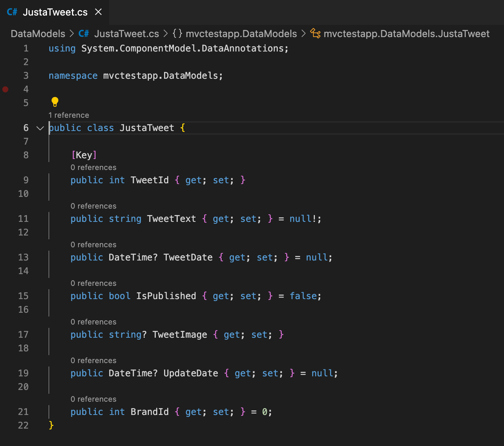
Task: Click the TweetId property name
Action: [x=150, y=180]
